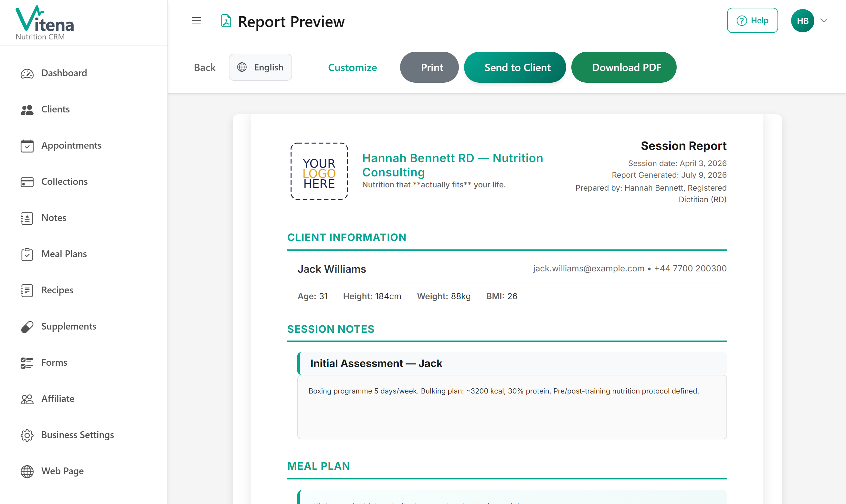Click the Send to Client button
The width and height of the screenshot is (846, 504).
click(515, 67)
